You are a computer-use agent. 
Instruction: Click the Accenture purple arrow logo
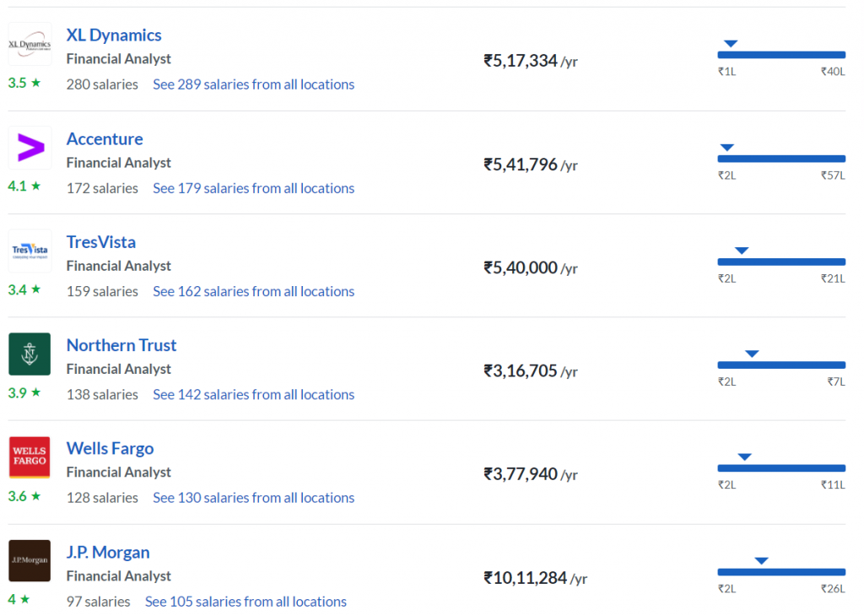pos(30,148)
